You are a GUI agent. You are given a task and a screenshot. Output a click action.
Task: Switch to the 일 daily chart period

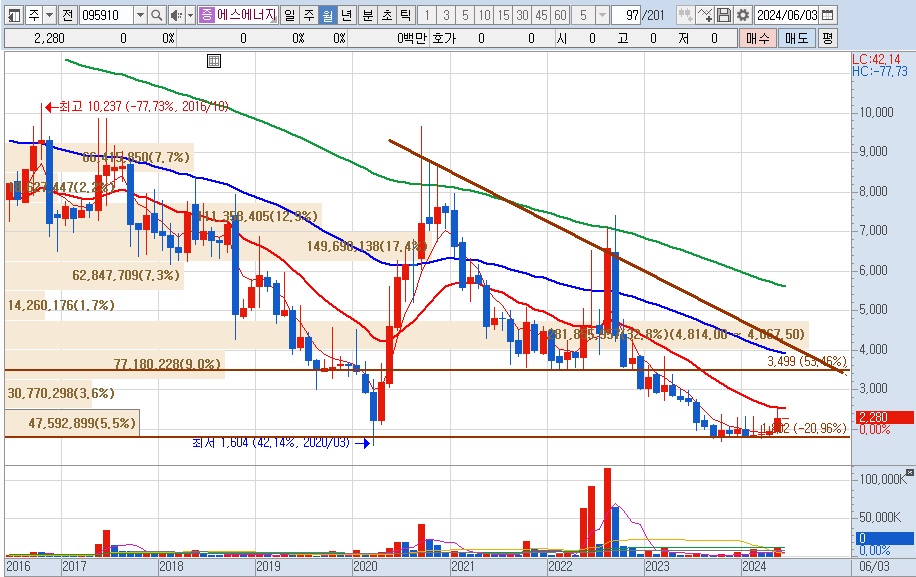[x=290, y=15]
